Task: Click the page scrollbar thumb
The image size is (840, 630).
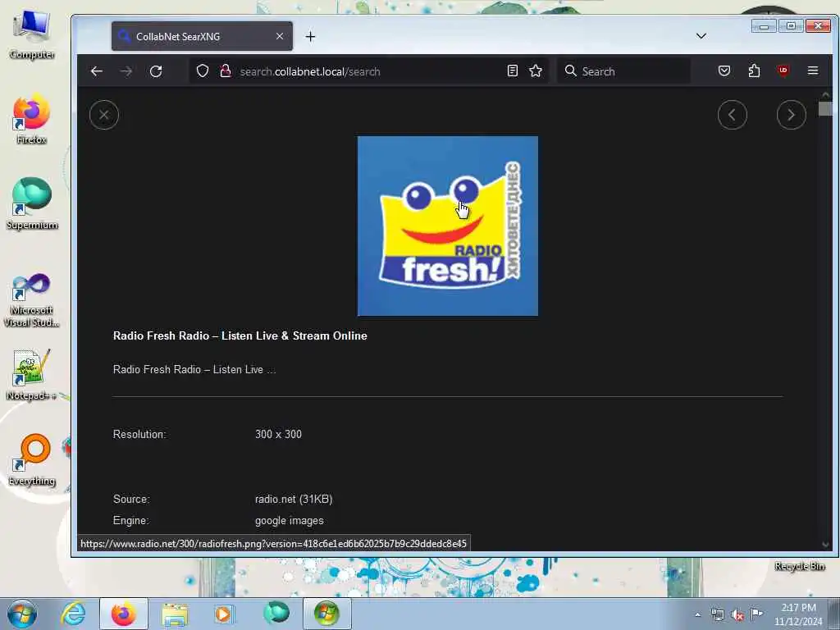Action: point(825,109)
